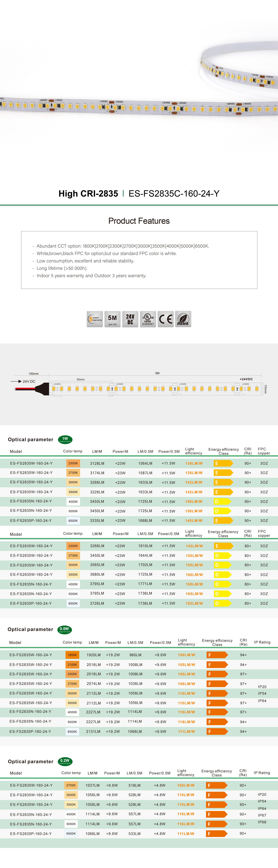Click the ES-FS2835C-160-24-Y model title

(x=174, y=193)
